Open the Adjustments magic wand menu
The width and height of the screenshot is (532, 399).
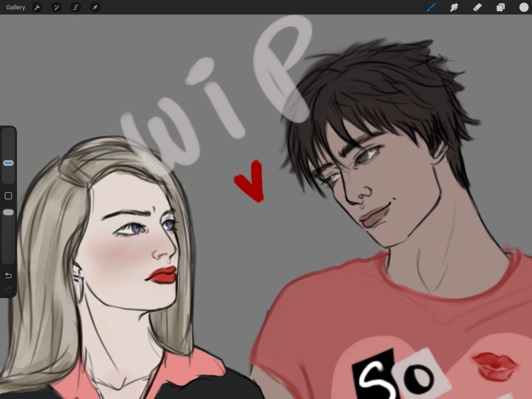(56, 7)
